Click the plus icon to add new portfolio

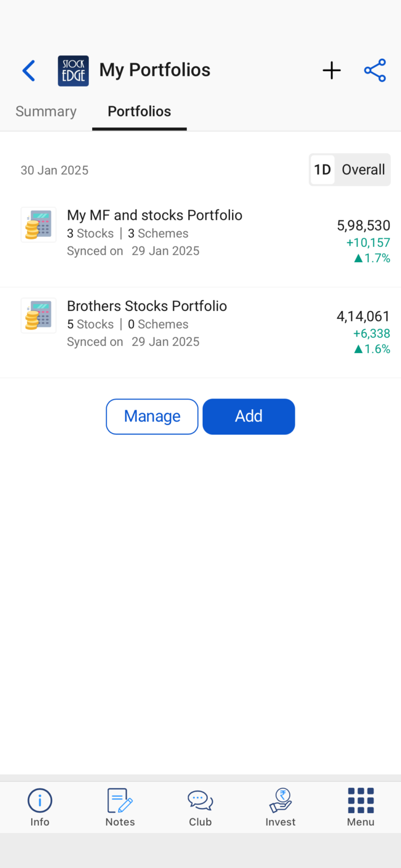[332, 70]
